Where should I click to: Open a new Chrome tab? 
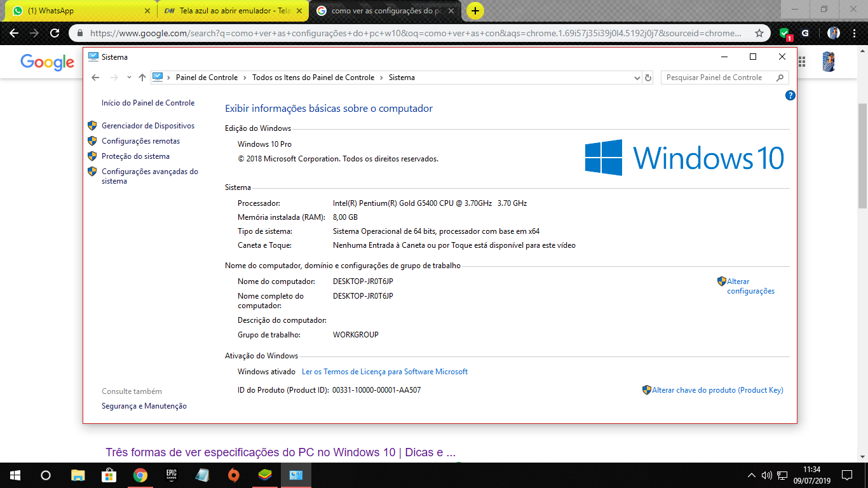click(475, 11)
